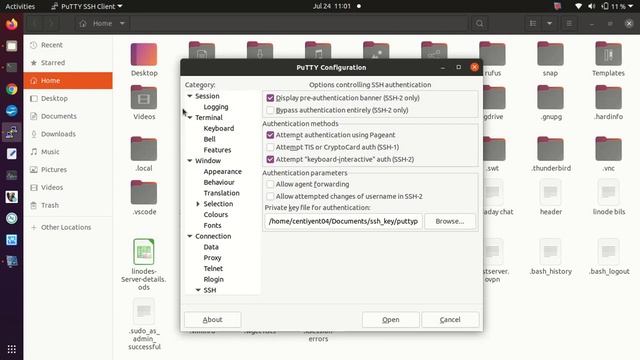The width and height of the screenshot is (640, 360).
Task: Click Browse for private key file
Action: pos(450,221)
